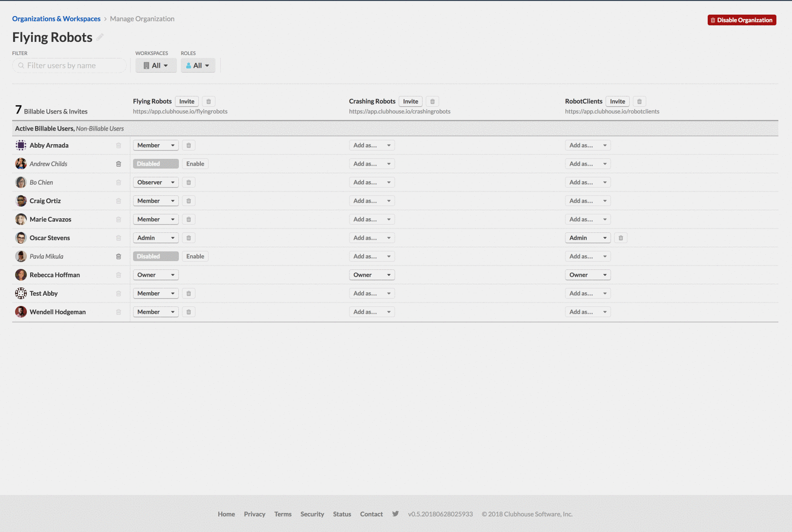792x532 pixels.
Task: Click RobotClients workspace URL text
Action: point(612,112)
